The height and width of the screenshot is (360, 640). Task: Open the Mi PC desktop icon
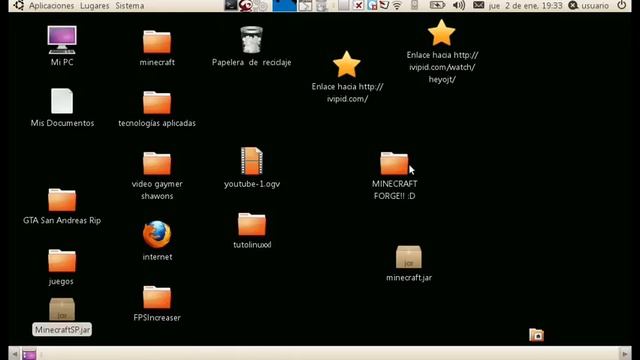62,40
